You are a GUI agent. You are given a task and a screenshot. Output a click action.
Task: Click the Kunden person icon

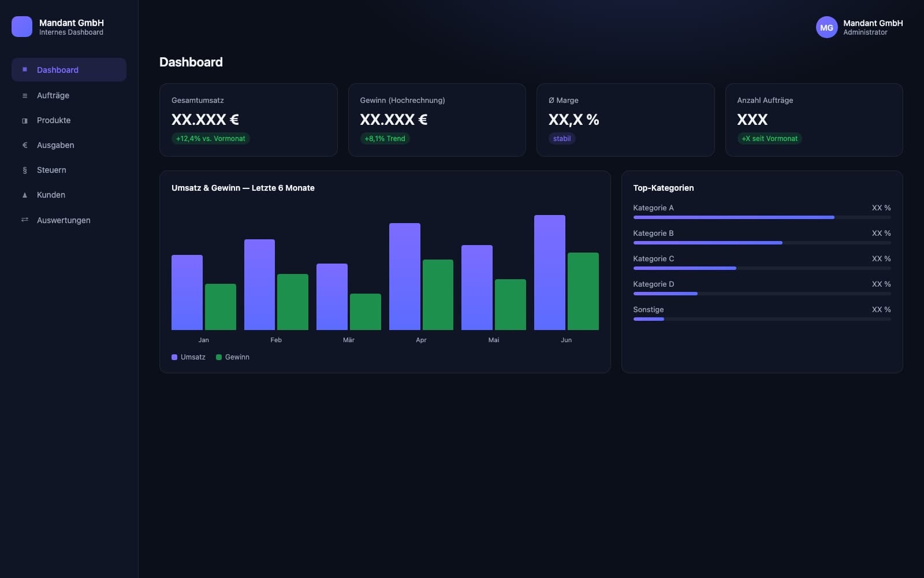coord(25,195)
